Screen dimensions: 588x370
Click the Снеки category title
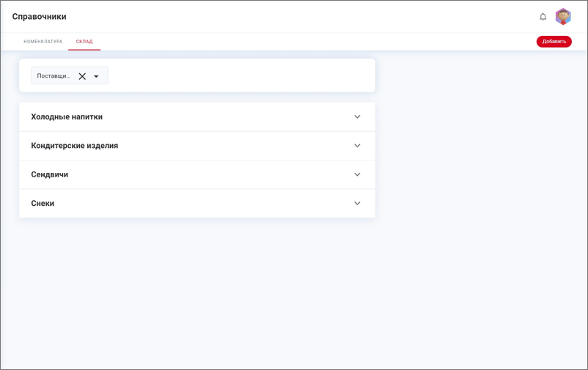(43, 204)
